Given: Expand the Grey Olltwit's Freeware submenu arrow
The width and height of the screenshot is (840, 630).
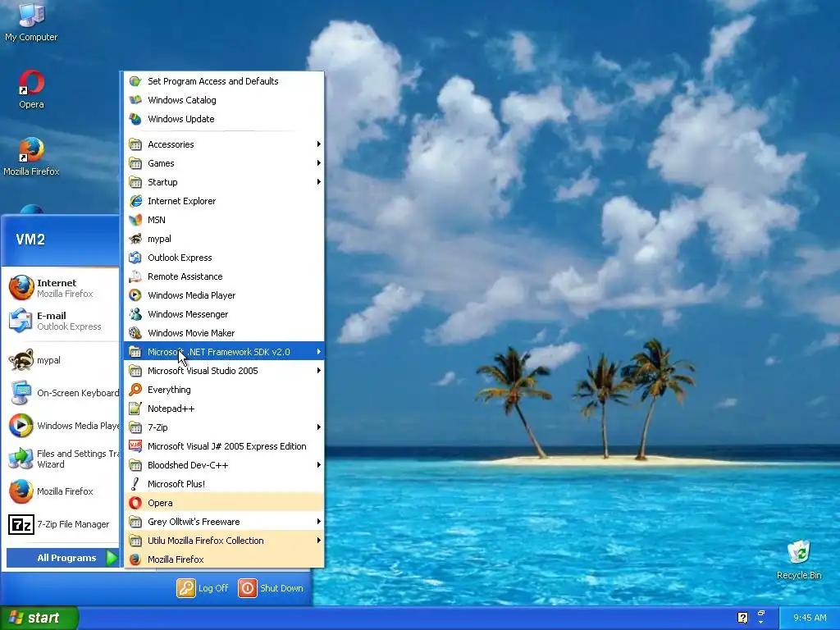Looking at the screenshot, I should [x=319, y=521].
